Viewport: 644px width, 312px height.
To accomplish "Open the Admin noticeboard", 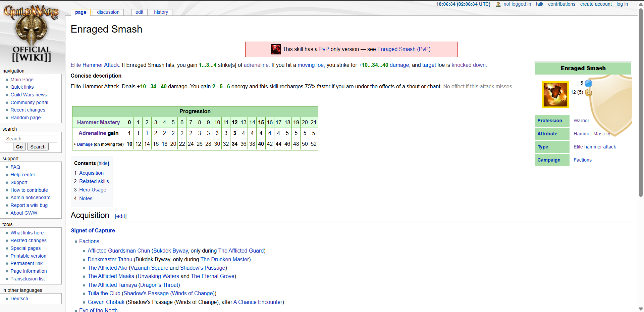I will click(31, 197).
